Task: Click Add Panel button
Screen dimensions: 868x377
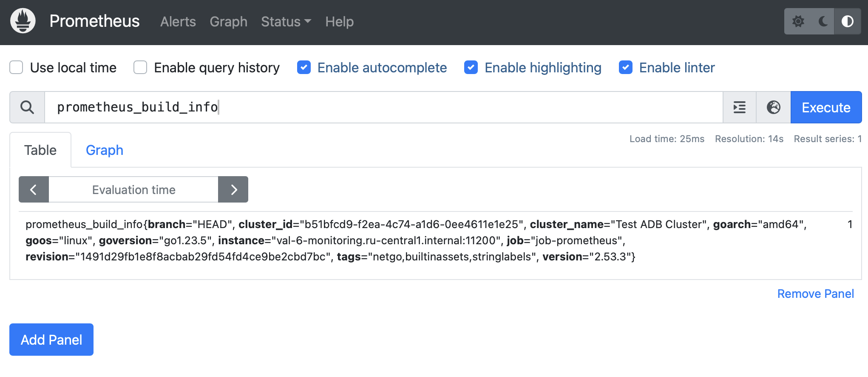Action: click(x=51, y=340)
